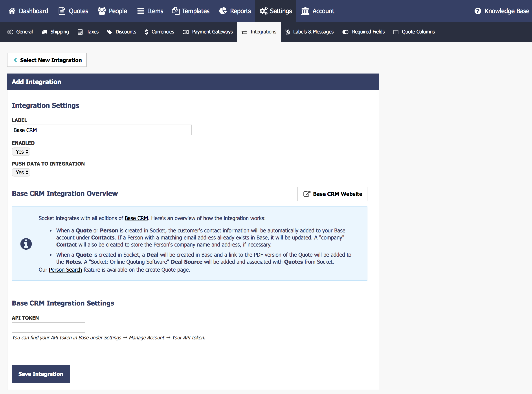
Task: Click the ENABLED field label
Action: [x=23, y=143]
